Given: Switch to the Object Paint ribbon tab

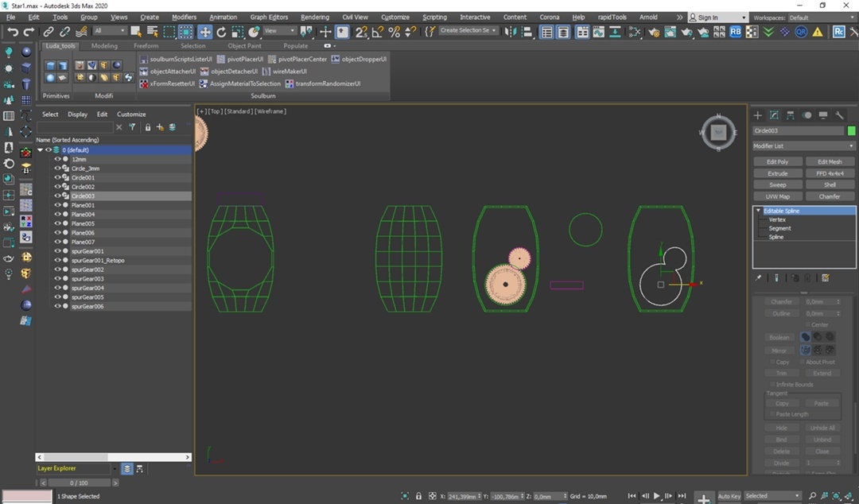Looking at the screenshot, I should click(244, 46).
